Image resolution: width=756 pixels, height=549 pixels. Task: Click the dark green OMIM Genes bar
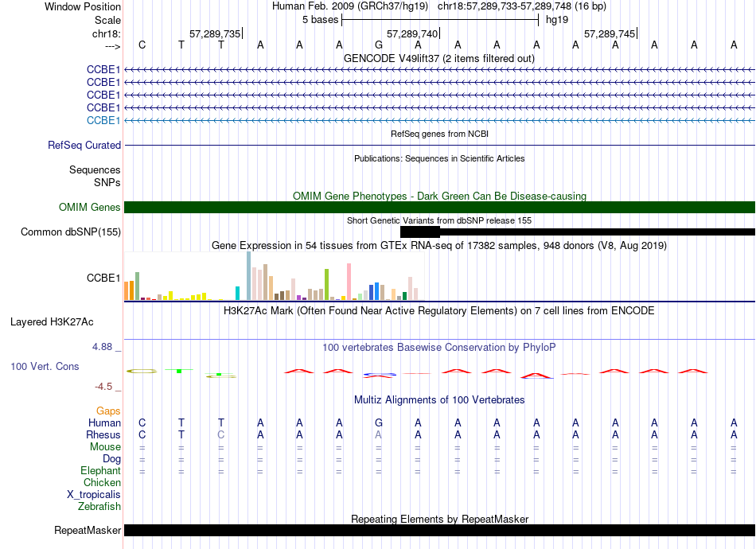(439, 207)
